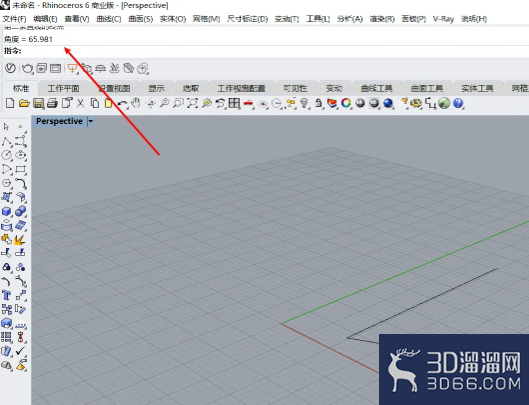Copy objects with the Copy icon
Screen dimensions: 529x405
tap(95, 103)
